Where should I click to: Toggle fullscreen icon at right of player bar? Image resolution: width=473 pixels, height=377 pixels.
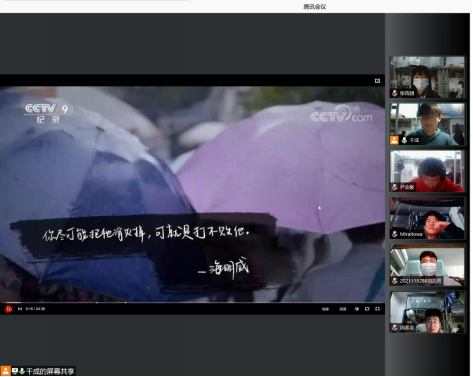coord(377,309)
